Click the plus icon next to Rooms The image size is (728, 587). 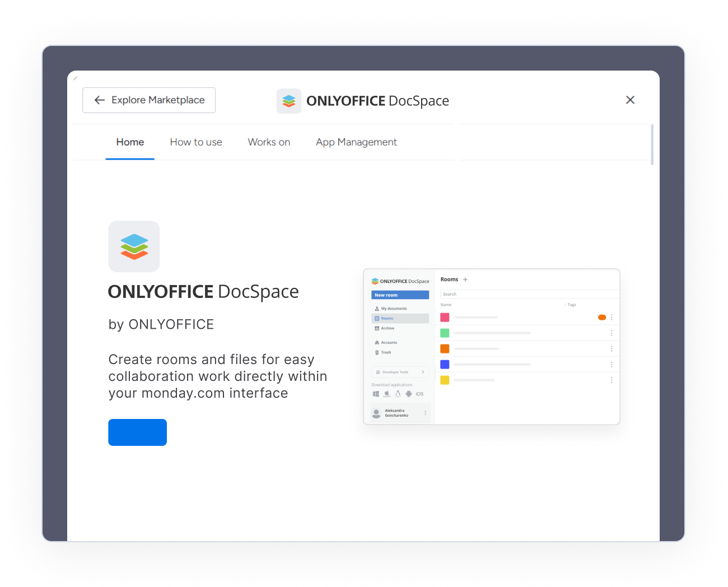465,279
